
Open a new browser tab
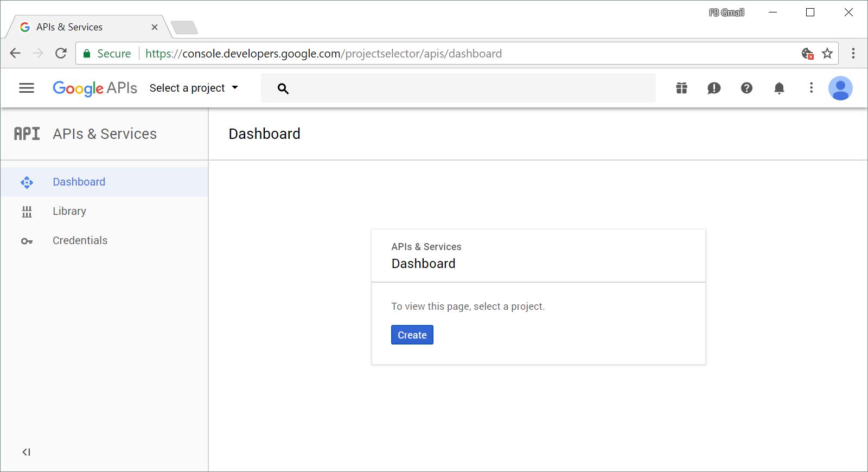click(x=184, y=27)
